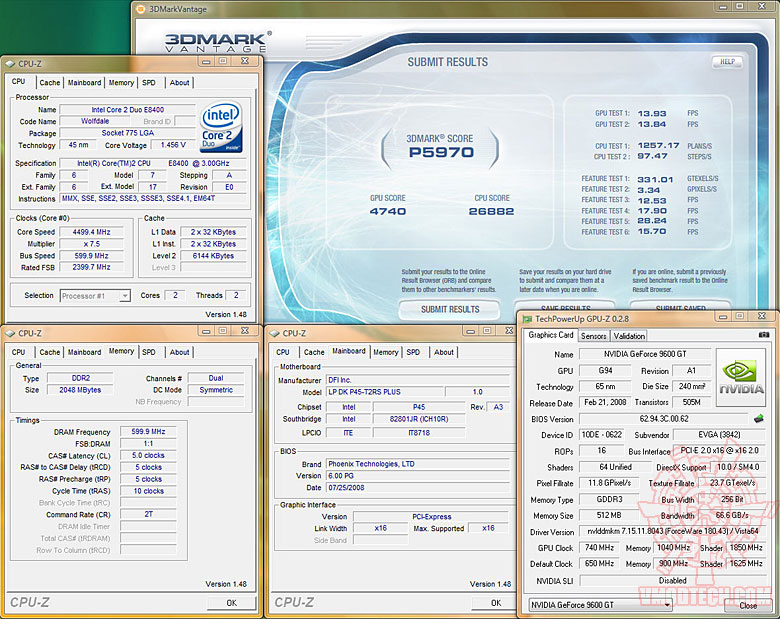Switch to the Sensors tab in GPU-Z
780x619 pixels.
594,336
